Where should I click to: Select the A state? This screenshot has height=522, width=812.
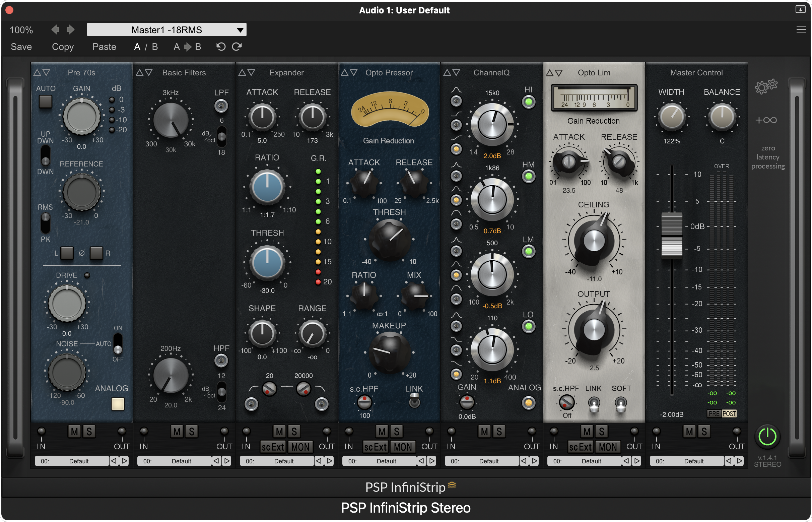coord(137,47)
